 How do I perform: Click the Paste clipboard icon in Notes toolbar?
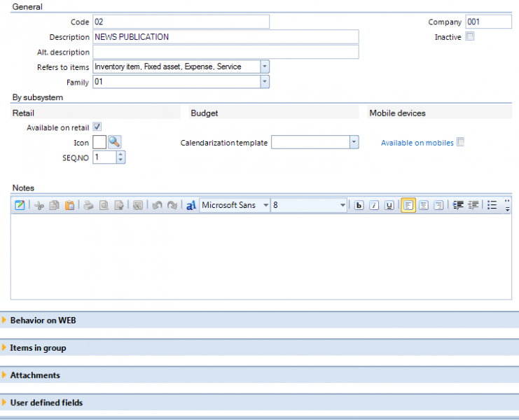pyautogui.click(x=69, y=205)
